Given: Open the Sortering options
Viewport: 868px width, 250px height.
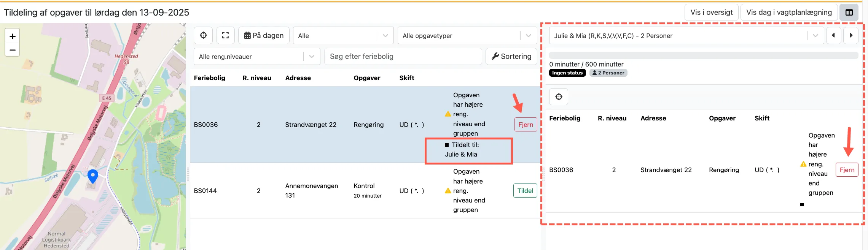Looking at the screenshot, I should pos(511,57).
